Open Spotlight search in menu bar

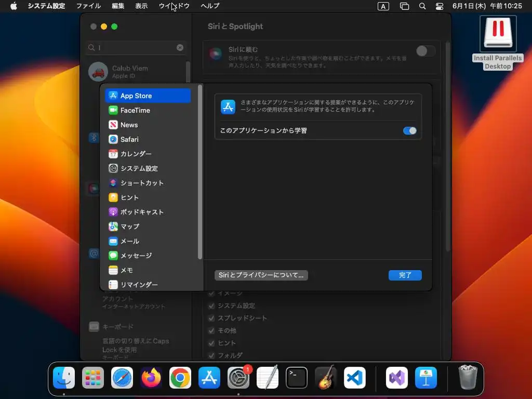[x=422, y=6]
